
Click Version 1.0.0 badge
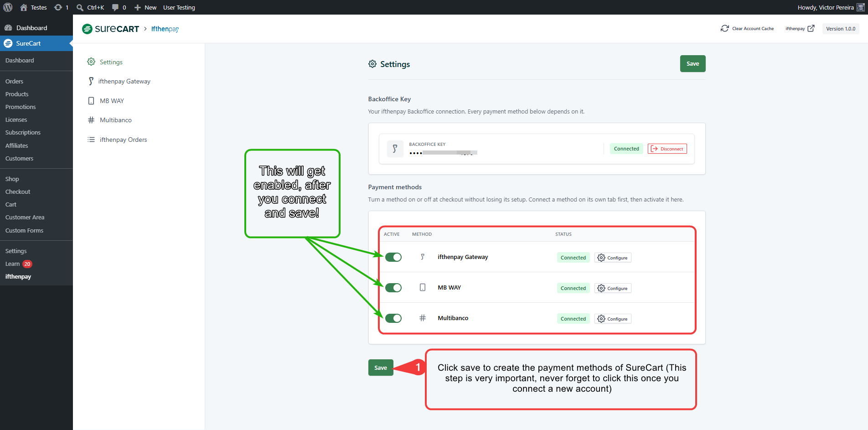click(x=841, y=28)
